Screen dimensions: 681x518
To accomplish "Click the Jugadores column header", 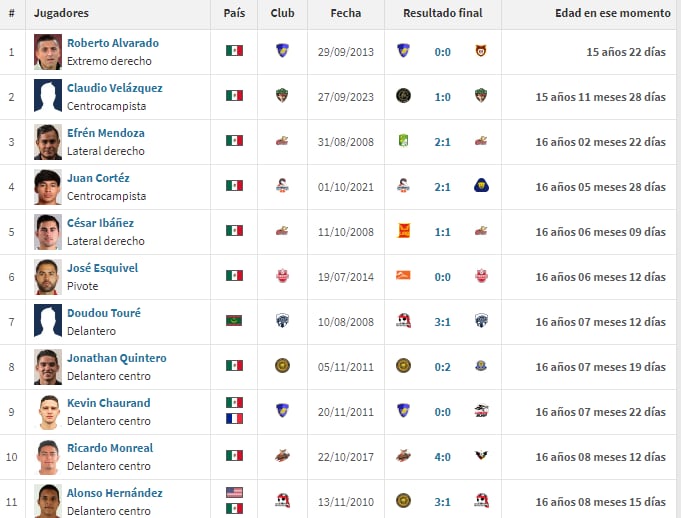I will click(x=61, y=13).
